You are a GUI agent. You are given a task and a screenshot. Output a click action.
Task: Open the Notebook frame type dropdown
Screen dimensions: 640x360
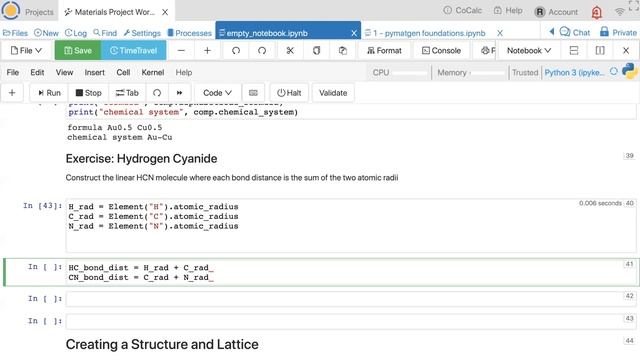[529, 50]
